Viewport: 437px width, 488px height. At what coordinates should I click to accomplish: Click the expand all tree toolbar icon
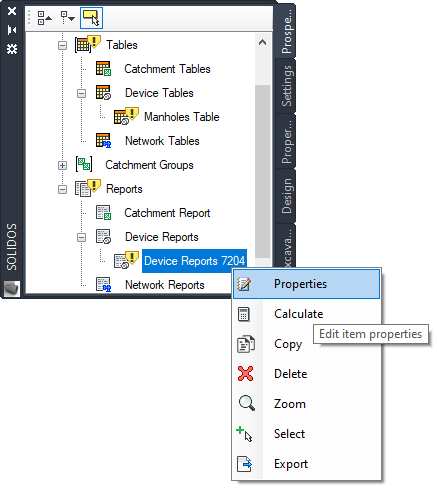[68, 17]
